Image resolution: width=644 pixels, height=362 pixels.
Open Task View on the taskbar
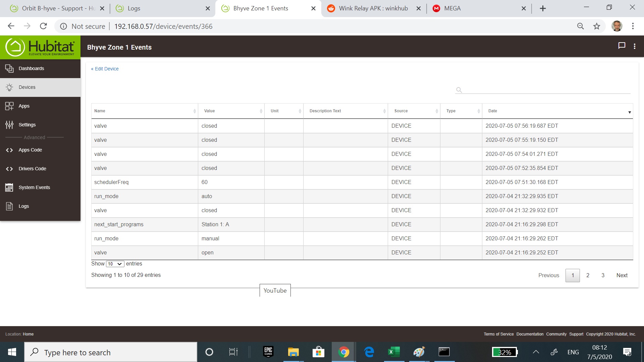pyautogui.click(x=233, y=352)
